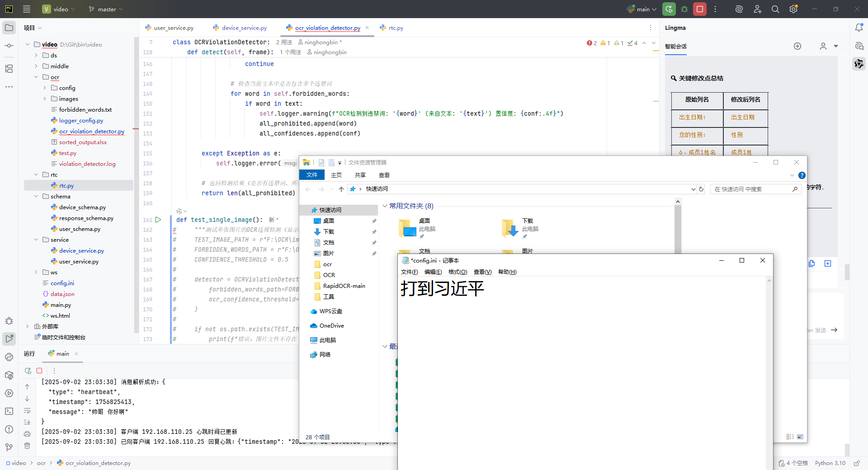The image size is (868, 470).
Task: Open the master branch dropdown
Action: [106, 9]
